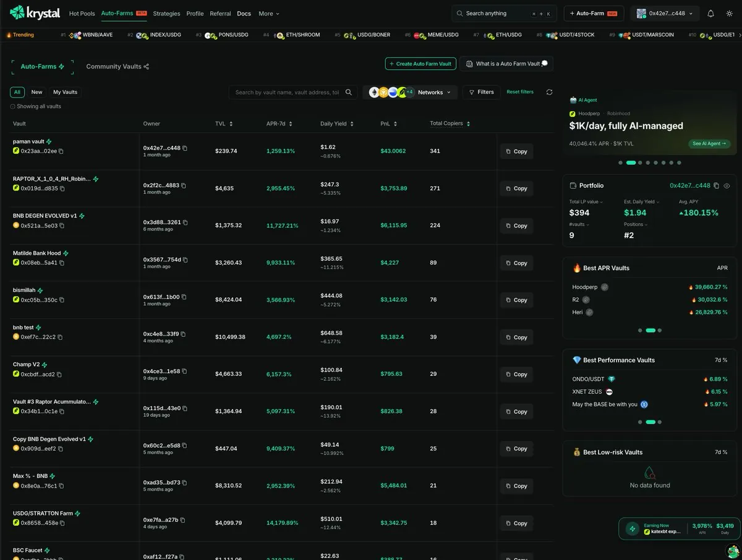Image resolution: width=742 pixels, height=560 pixels.
Task: Expand wallet 0x42e7...c448 account dropdown
Action: pyautogui.click(x=665, y=14)
